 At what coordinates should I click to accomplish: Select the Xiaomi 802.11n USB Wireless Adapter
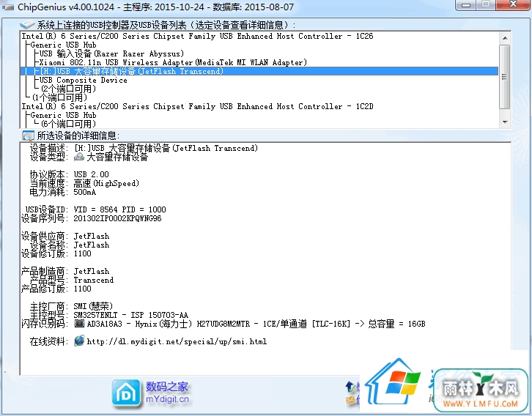(173, 62)
